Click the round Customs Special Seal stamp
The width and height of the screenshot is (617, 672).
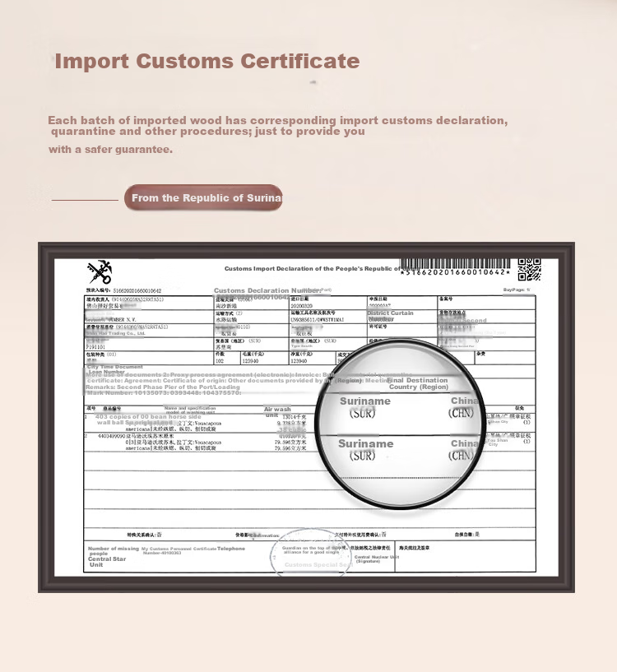click(311, 553)
